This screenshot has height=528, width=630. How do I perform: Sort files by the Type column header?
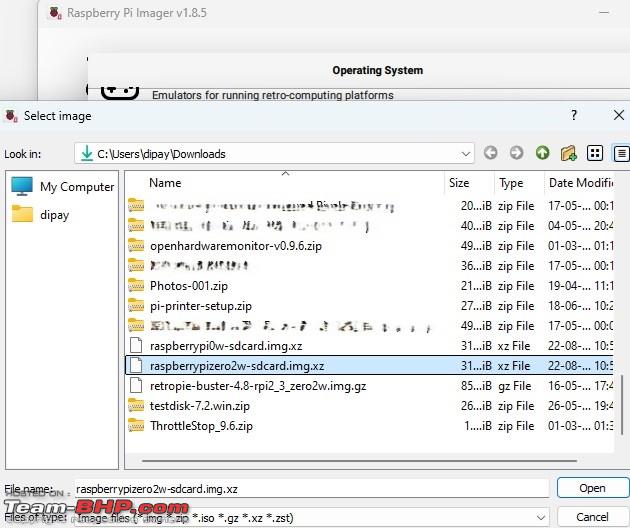point(511,183)
